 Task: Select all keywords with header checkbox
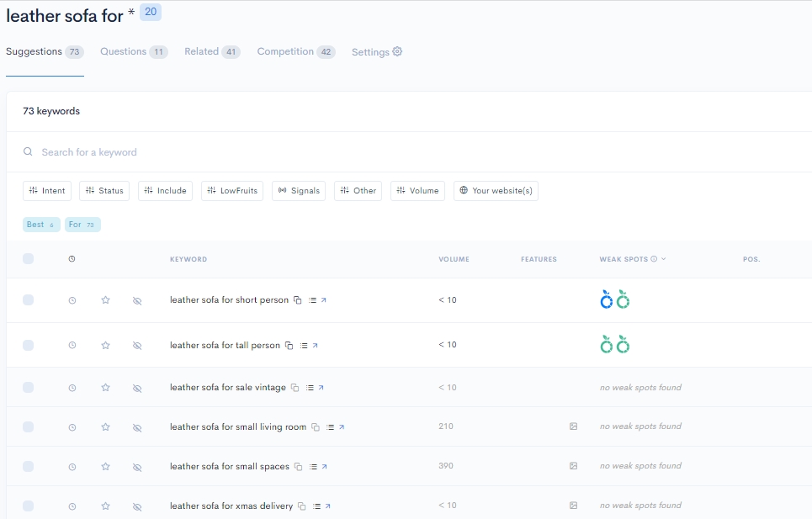29,259
